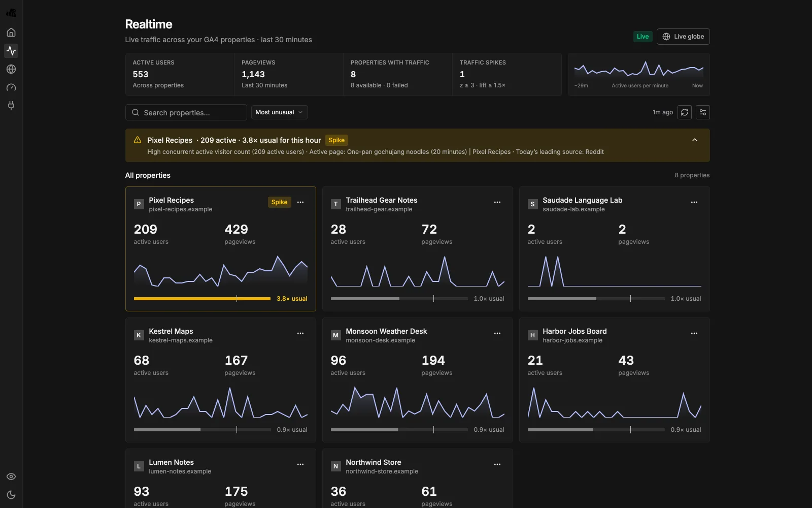Select the Realtime activity icon in the sidebar

coord(11,51)
